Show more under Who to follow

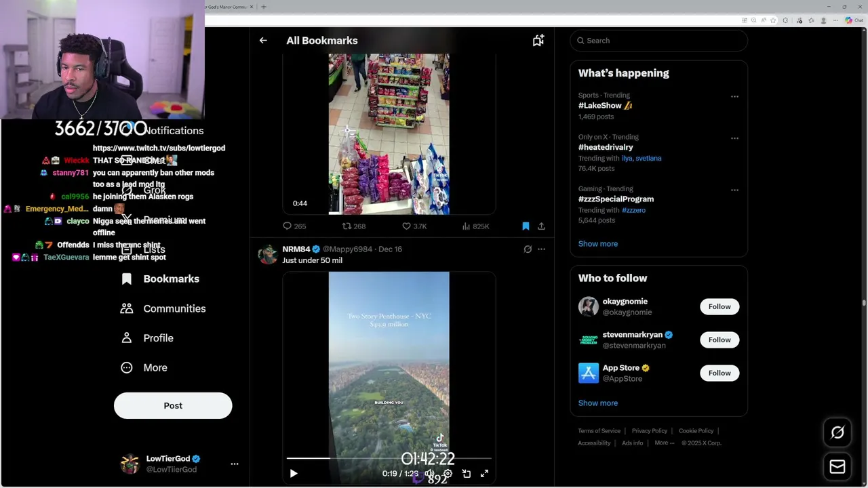(x=597, y=403)
